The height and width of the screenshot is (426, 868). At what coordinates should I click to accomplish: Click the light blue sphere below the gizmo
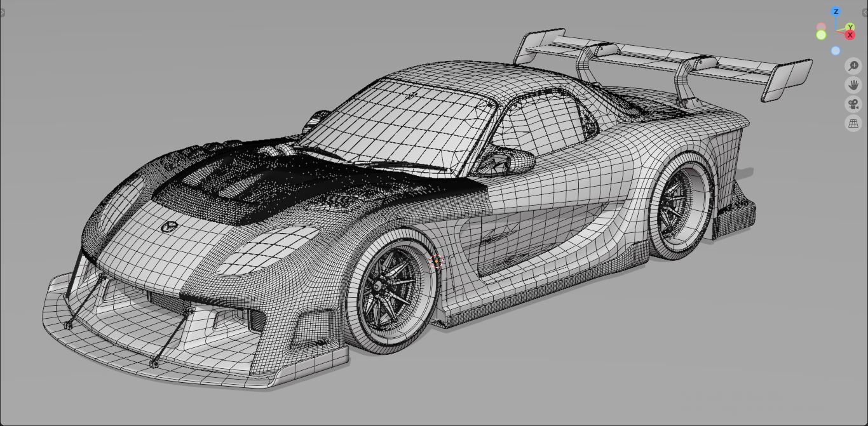pos(836,50)
